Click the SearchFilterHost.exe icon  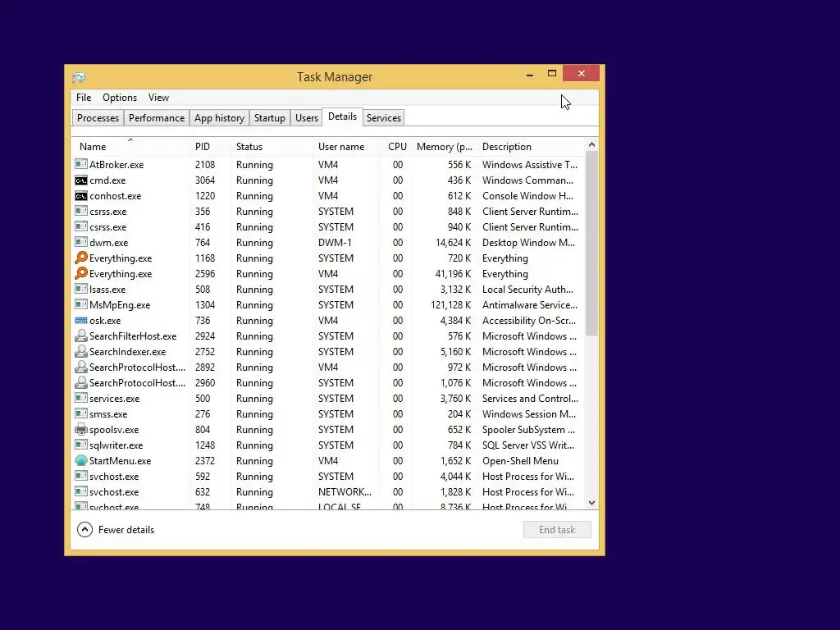click(81, 336)
